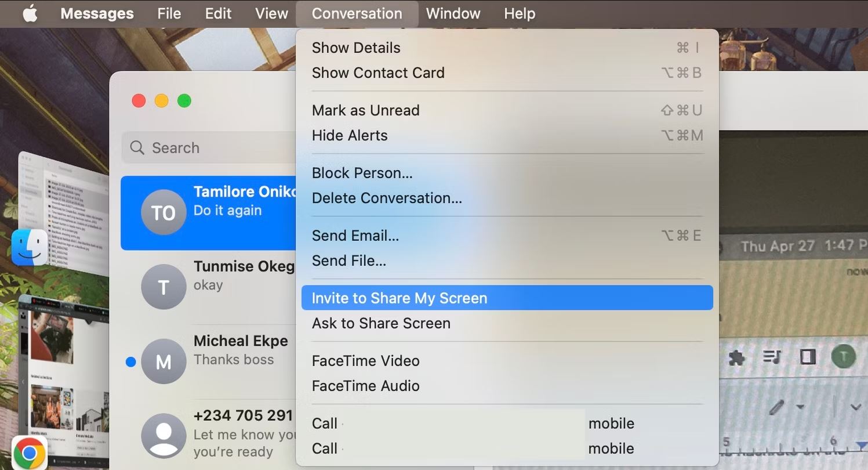This screenshot has height=470, width=868.
Task: Click the TO contact avatar
Action: [164, 212]
